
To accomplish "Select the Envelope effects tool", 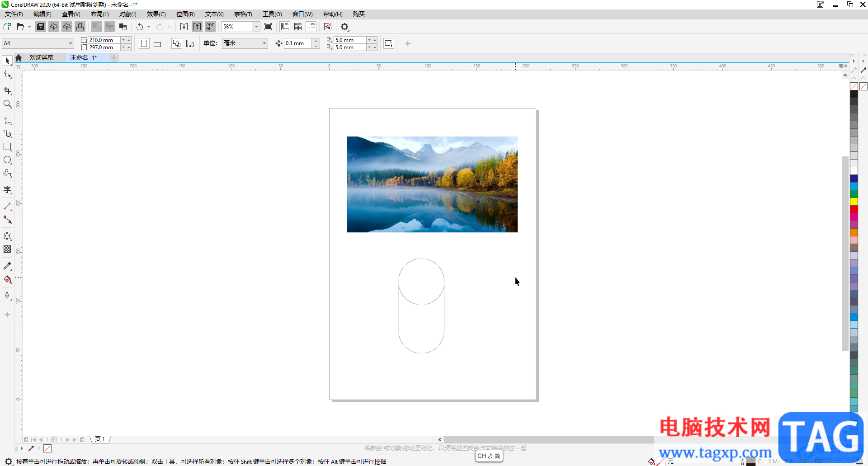I will click(x=7, y=236).
